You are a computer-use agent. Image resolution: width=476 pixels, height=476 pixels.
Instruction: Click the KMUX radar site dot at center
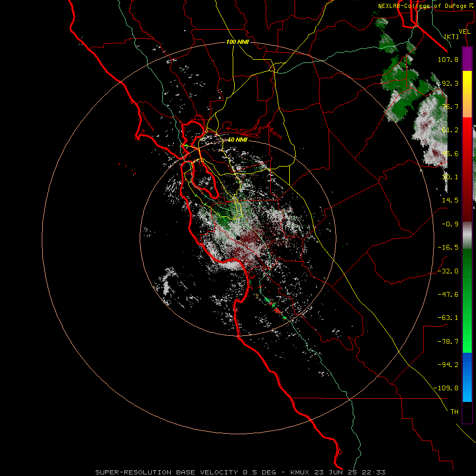[x=239, y=237]
